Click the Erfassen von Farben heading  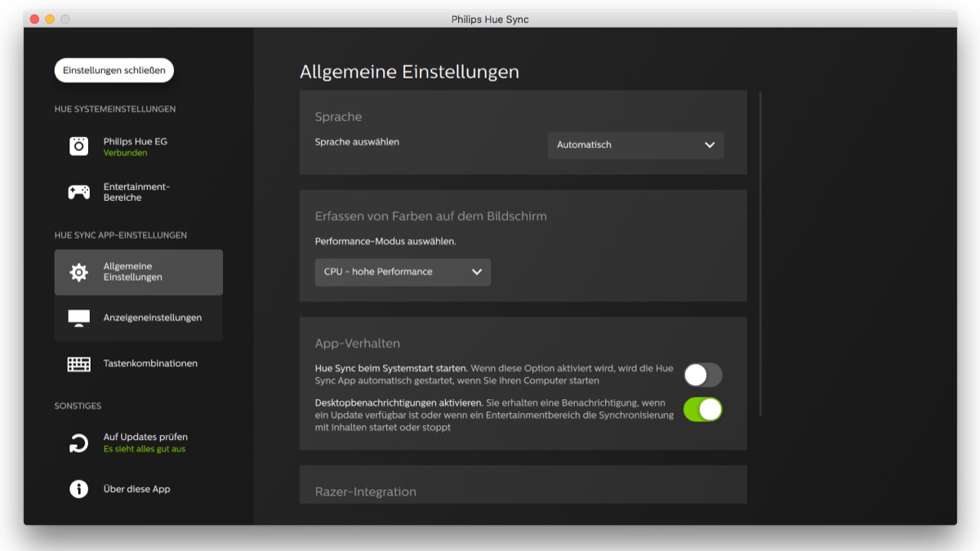coord(430,216)
